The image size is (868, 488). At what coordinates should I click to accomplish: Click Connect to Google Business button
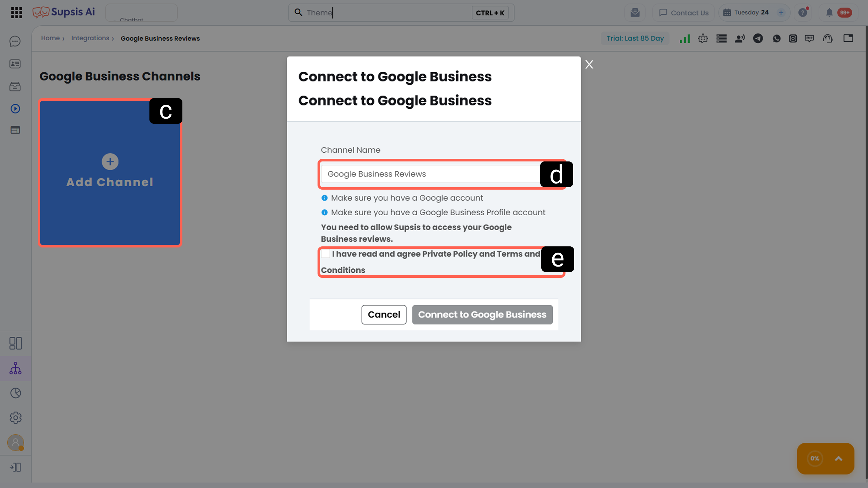coord(482,314)
